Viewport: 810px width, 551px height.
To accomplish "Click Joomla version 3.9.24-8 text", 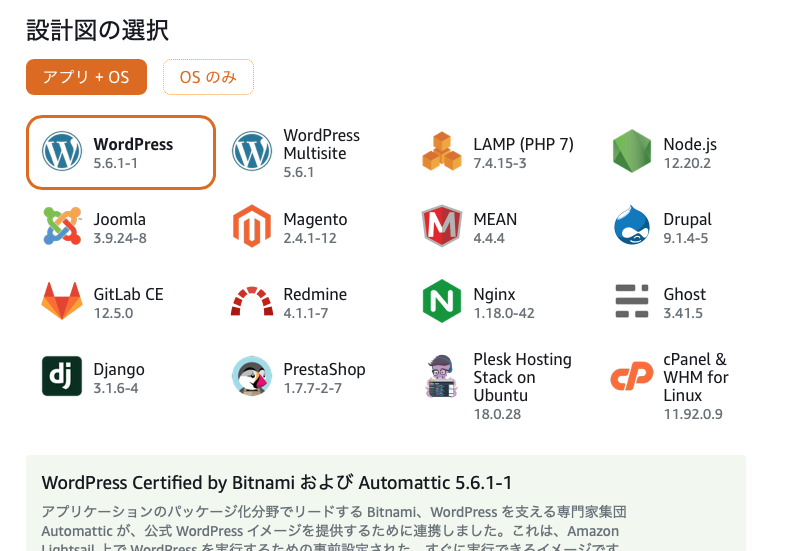I will point(120,238).
